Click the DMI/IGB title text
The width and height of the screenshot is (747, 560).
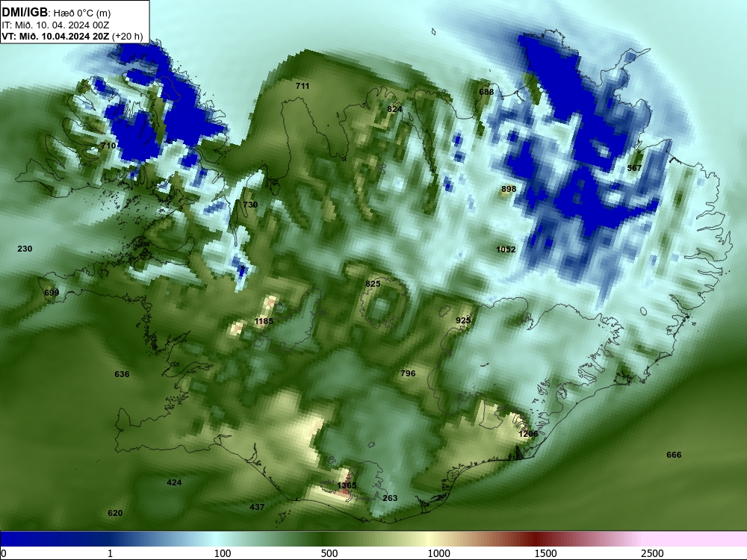tap(25, 13)
